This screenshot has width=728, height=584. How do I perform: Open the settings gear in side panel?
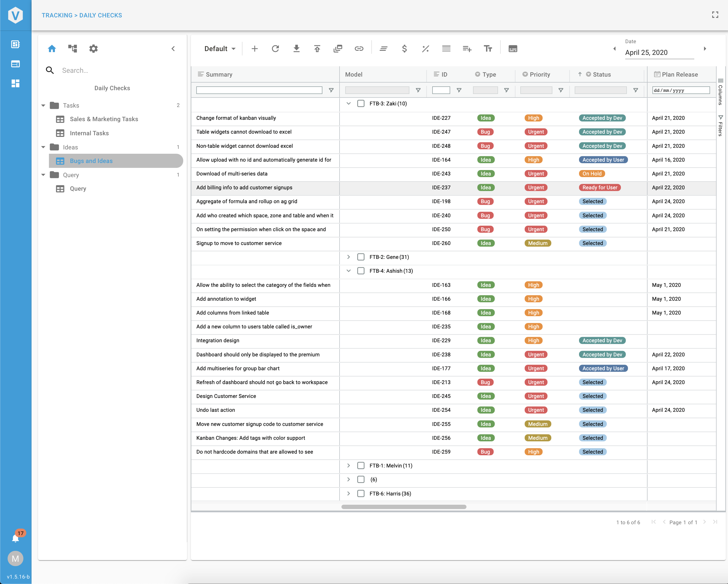pyautogui.click(x=93, y=49)
